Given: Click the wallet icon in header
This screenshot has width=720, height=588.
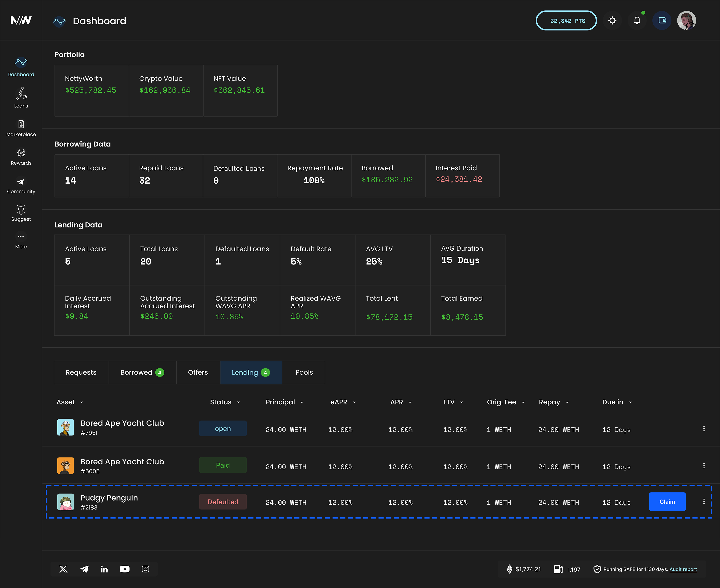Looking at the screenshot, I should (662, 21).
